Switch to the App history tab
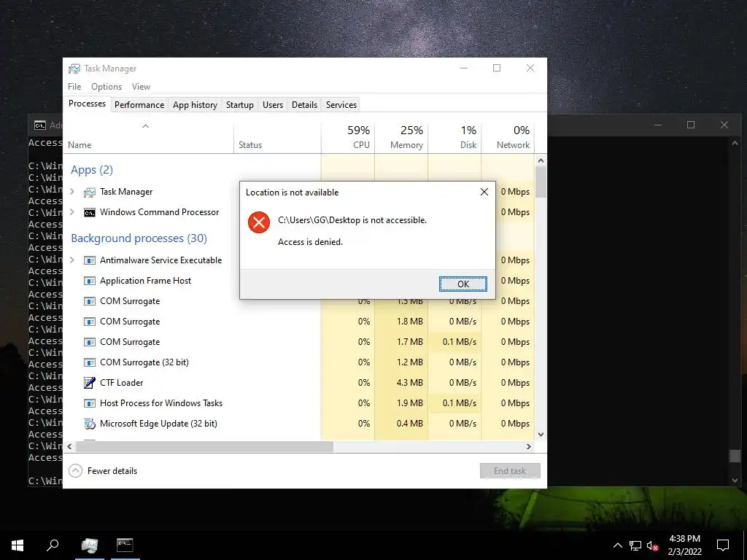The width and height of the screenshot is (747, 560). tap(195, 105)
